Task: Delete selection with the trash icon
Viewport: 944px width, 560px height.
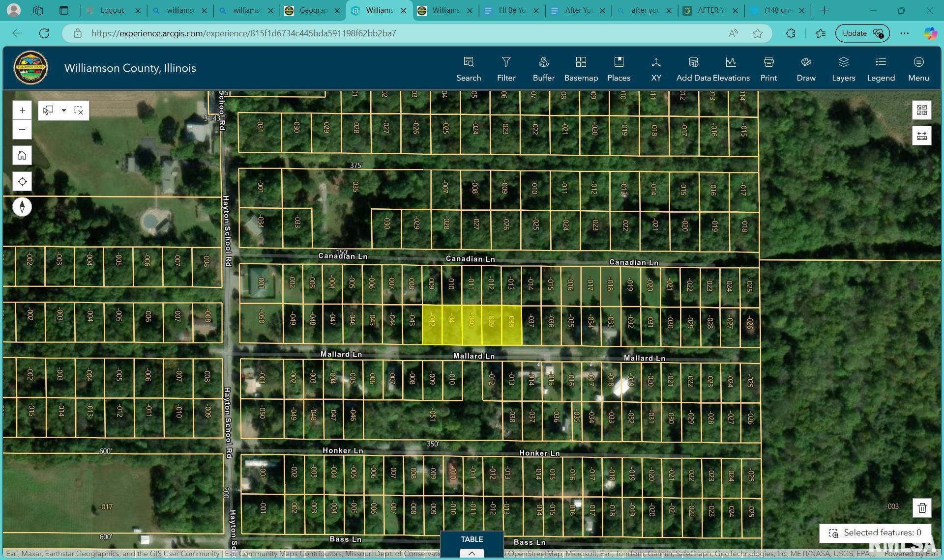Action: 922,508
